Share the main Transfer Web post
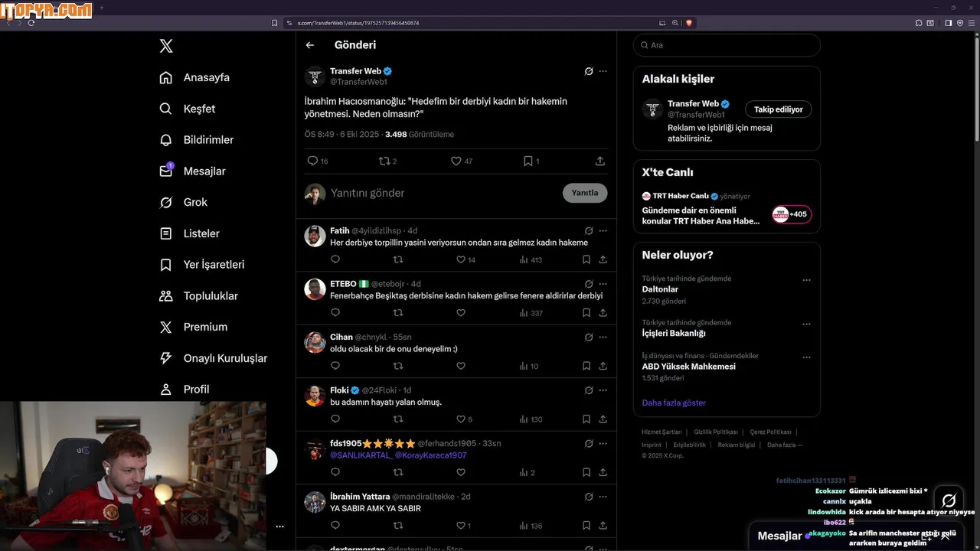 (600, 161)
